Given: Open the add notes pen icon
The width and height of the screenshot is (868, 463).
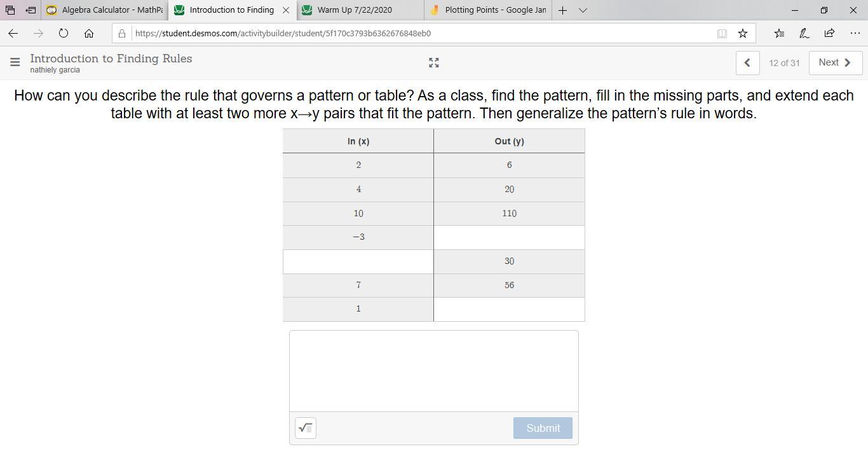Looking at the screenshot, I should click(x=804, y=33).
